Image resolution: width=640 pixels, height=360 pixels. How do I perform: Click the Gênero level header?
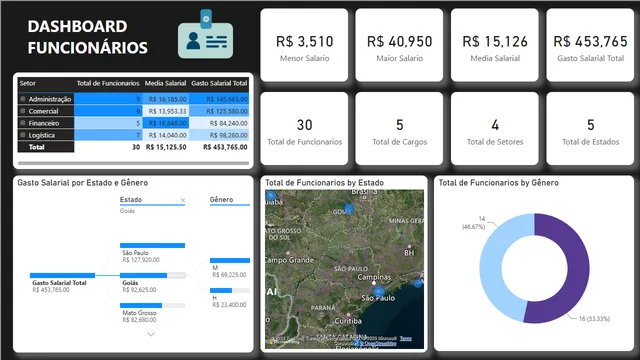[221, 200]
